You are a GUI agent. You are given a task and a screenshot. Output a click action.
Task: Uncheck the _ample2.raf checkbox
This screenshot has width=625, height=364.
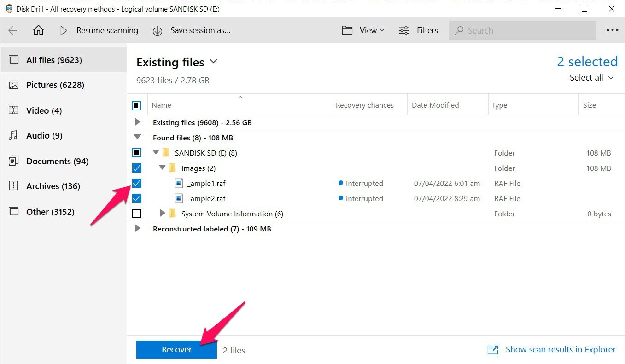pyautogui.click(x=136, y=198)
